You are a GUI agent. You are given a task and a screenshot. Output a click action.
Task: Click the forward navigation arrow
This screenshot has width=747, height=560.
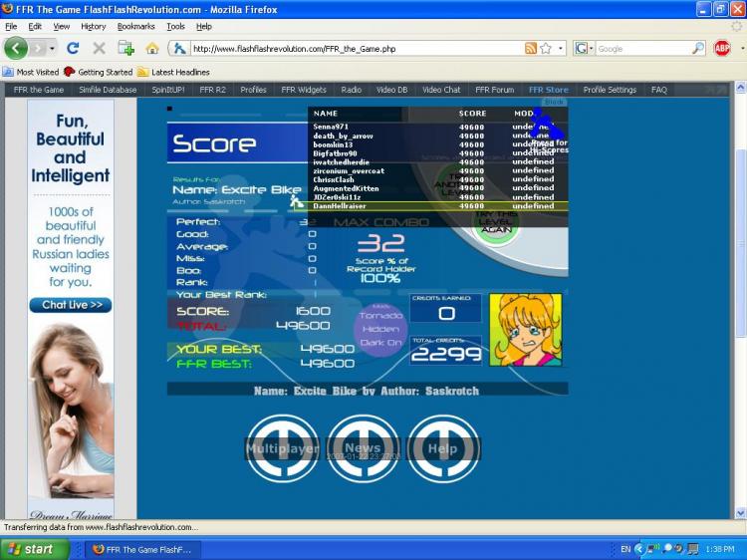point(38,48)
